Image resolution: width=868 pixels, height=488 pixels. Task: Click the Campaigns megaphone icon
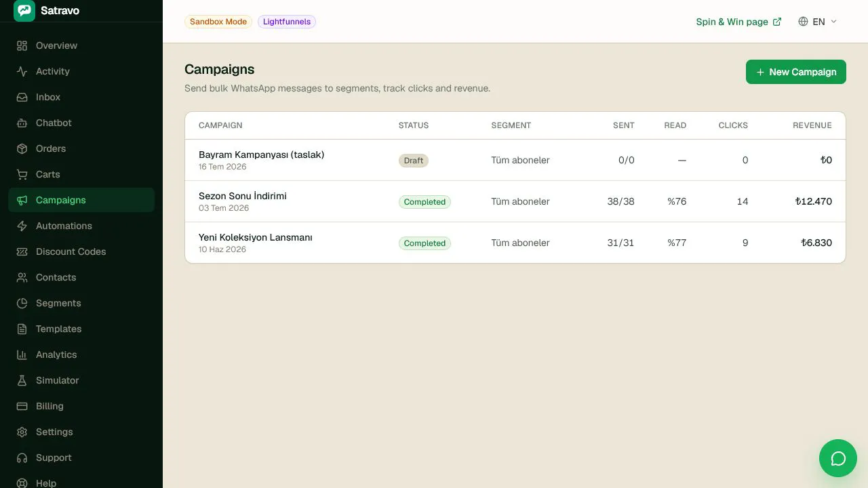coord(22,200)
